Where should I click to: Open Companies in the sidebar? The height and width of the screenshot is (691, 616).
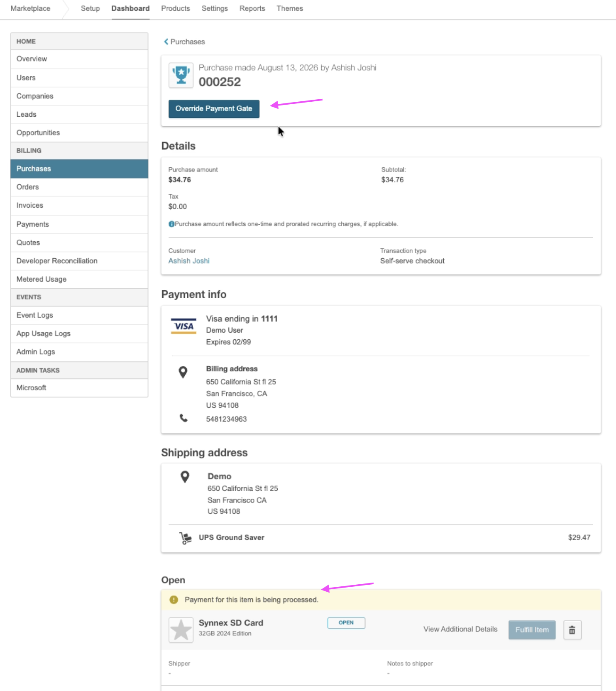[x=79, y=96]
